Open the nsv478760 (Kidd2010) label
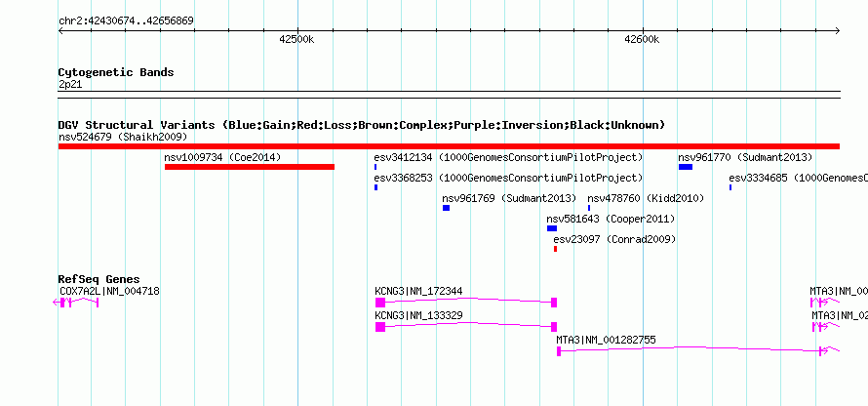Image resolution: width=868 pixels, height=406 pixels. pos(646,198)
